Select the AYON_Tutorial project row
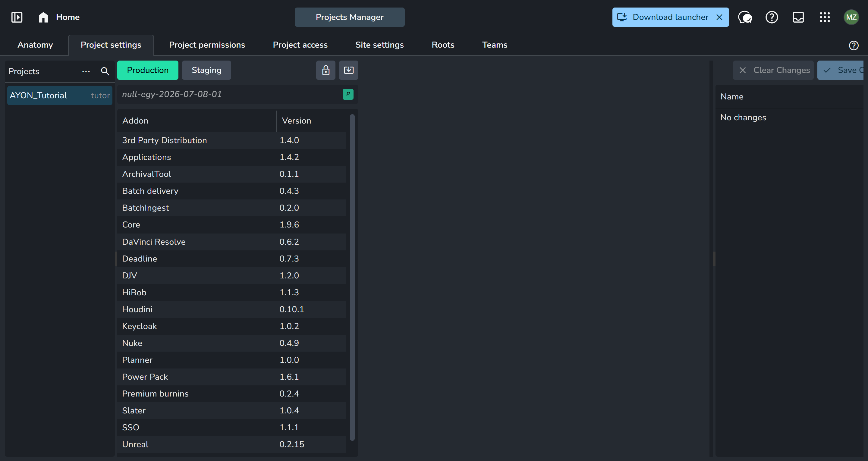Viewport: 868px width, 461px height. pyautogui.click(x=60, y=96)
